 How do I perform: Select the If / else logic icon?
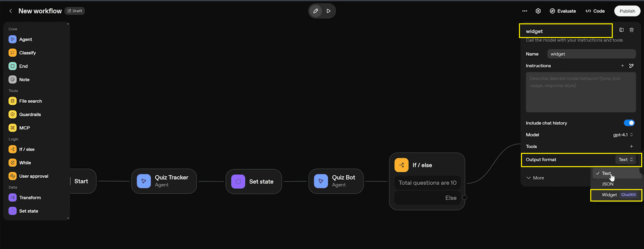[x=12, y=149]
